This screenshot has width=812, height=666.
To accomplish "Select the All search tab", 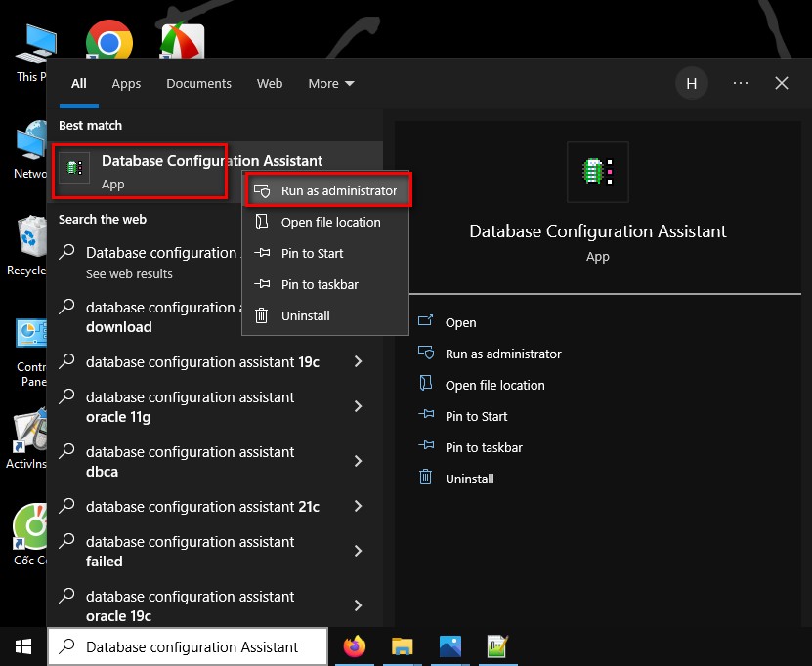I will pyautogui.click(x=79, y=83).
